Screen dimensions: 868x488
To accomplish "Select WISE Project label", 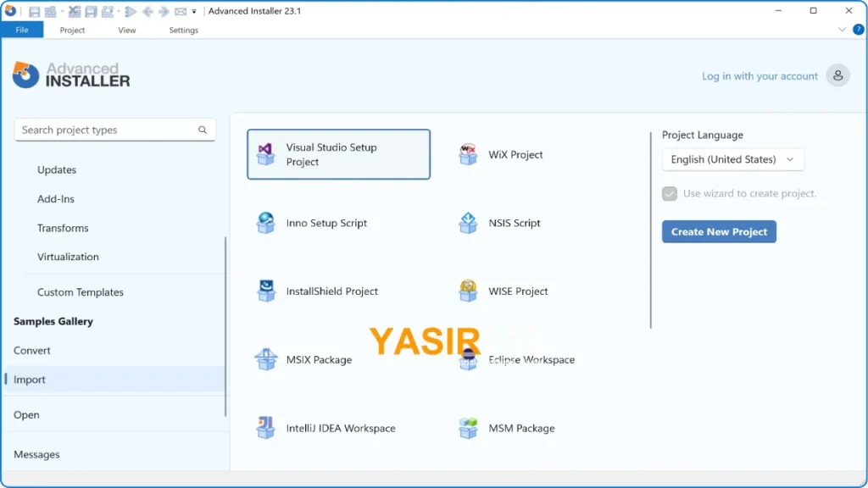I will pos(518,291).
